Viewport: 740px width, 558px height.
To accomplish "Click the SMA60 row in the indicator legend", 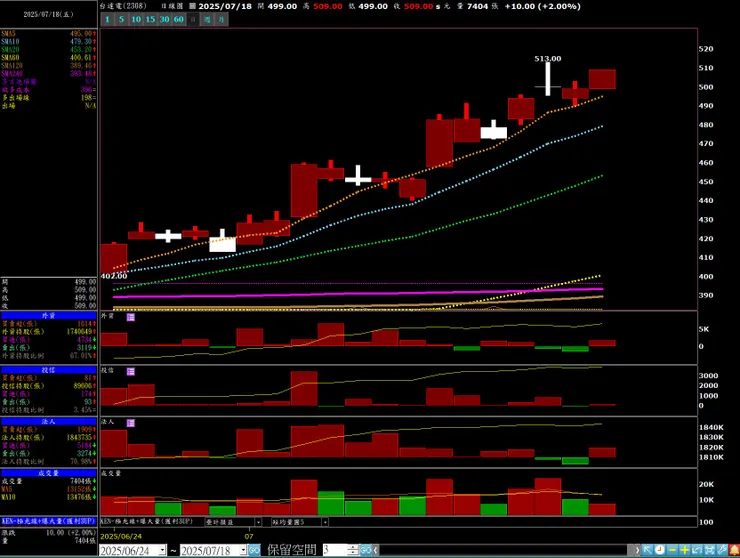I will [49, 58].
